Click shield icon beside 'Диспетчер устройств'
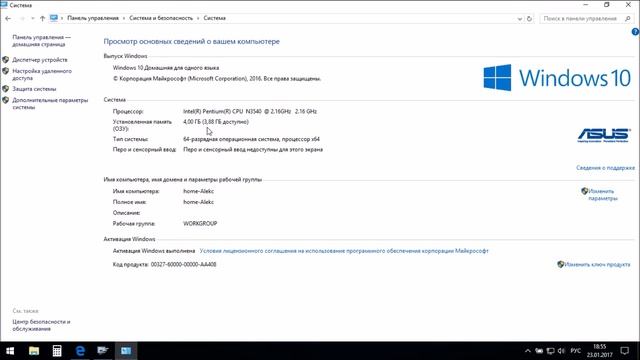Viewport: 640px width, 360px height. (5, 60)
